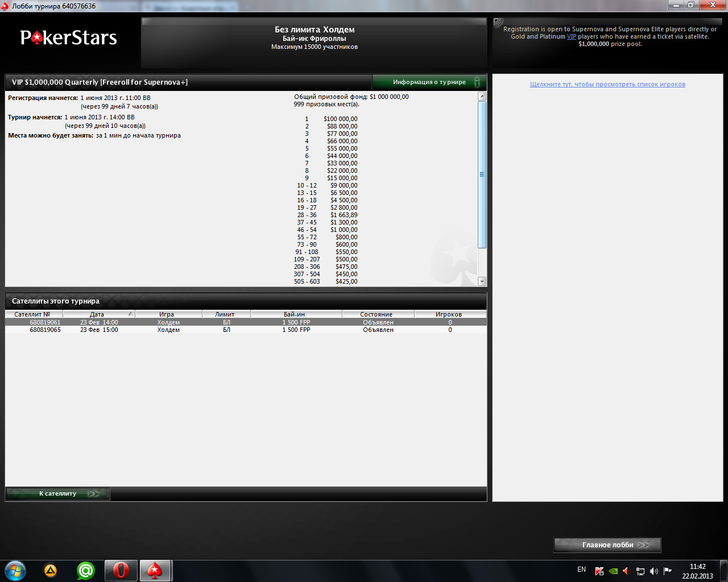Click the Kaspersky tray icon
The image size is (728, 582).
point(599,571)
